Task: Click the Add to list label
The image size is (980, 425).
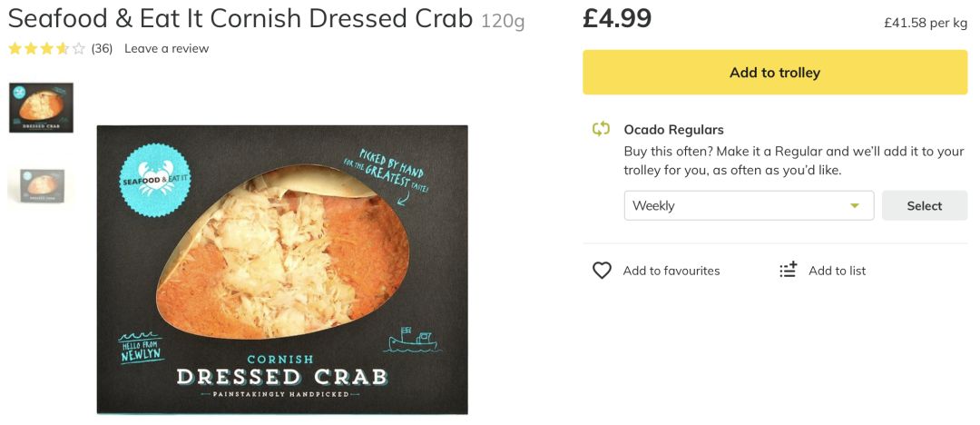Action: pyautogui.click(x=837, y=271)
